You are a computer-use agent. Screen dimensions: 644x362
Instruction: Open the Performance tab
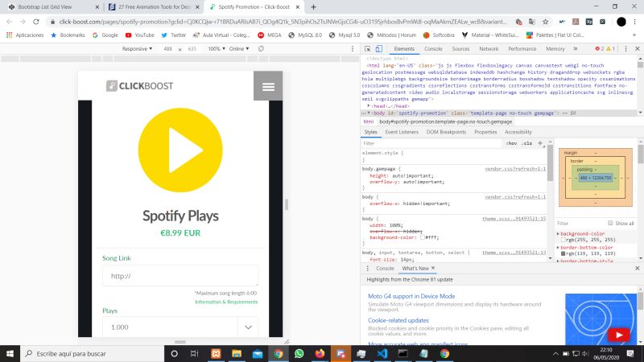coord(522,49)
